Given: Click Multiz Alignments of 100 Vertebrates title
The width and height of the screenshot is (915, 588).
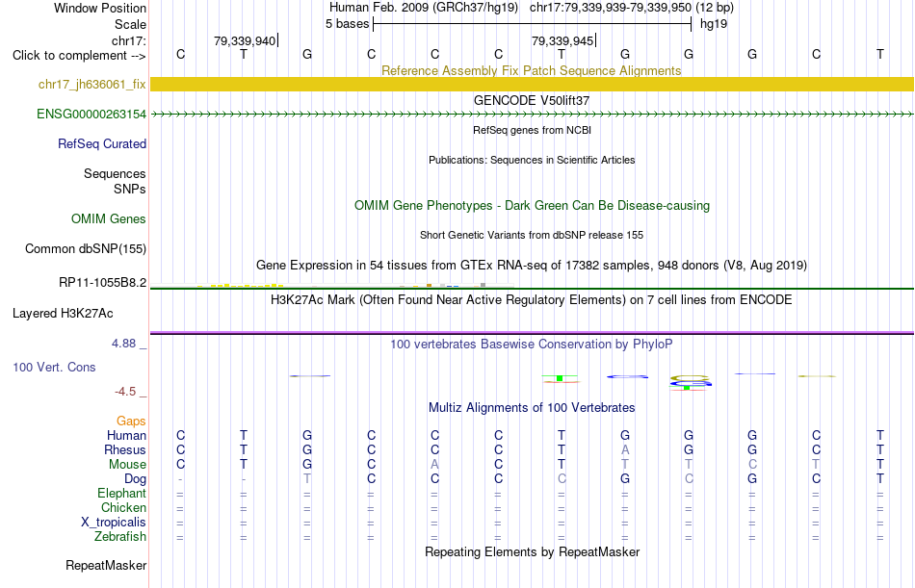Looking at the screenshot, I should (x=532, y=408).
